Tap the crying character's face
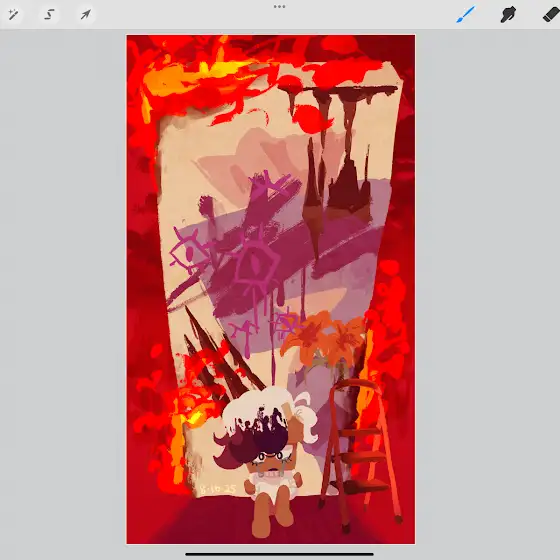Viewport: 560px width, 560px height. 272,462
